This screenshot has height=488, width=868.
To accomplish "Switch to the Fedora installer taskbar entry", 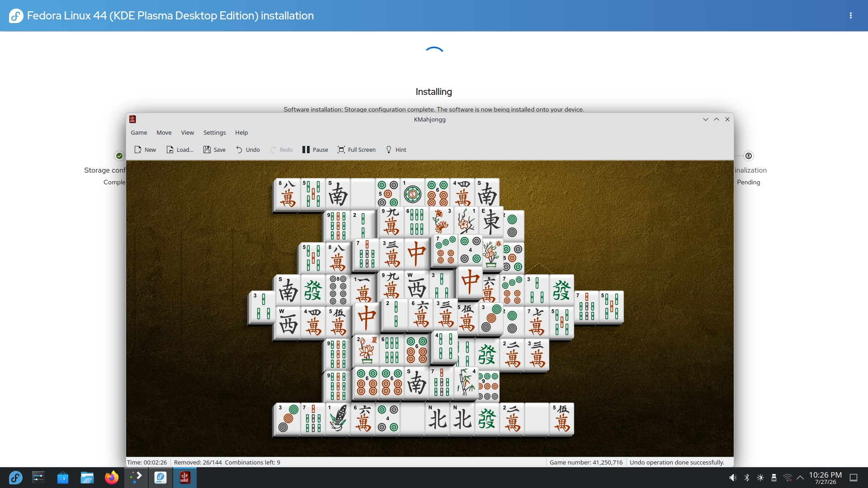I will point(160,478).
